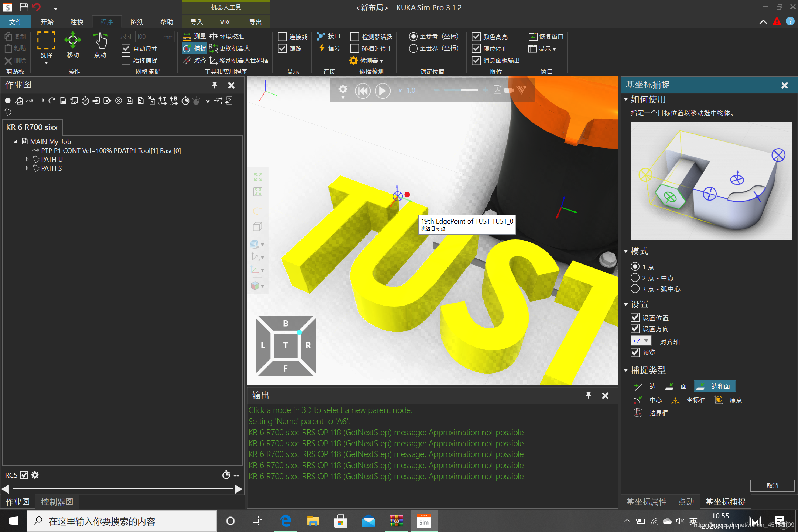
Task: Enable Always snap (始终捕捉) checkbox
Action: point(126,61)
